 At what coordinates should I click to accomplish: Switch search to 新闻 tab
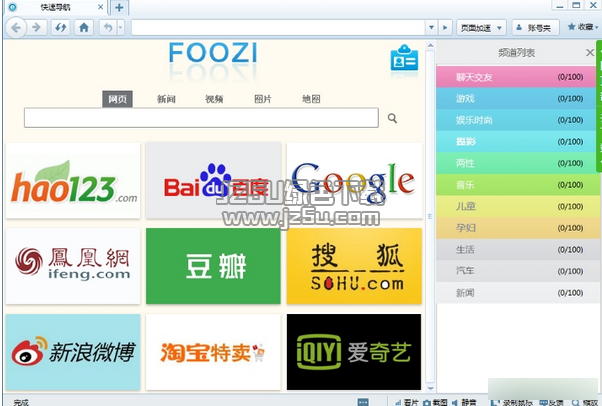[166, 99]
